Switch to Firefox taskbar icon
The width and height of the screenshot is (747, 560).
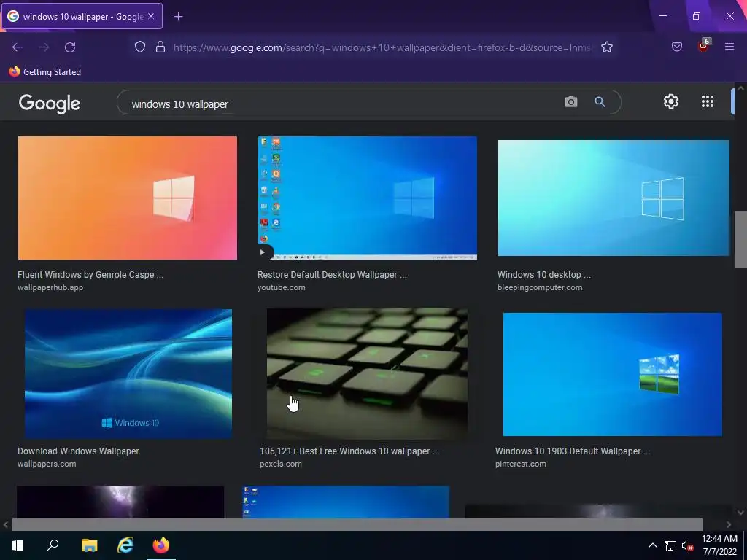[161, 545]
